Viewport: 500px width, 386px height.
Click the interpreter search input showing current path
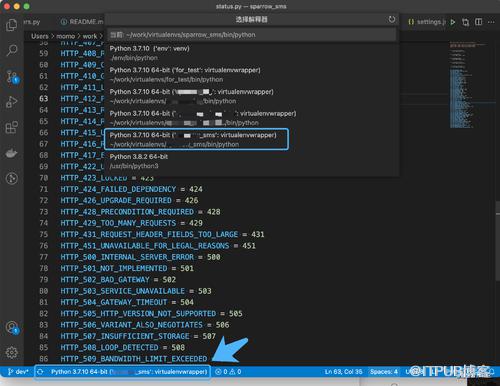click(x=252, y=35)
